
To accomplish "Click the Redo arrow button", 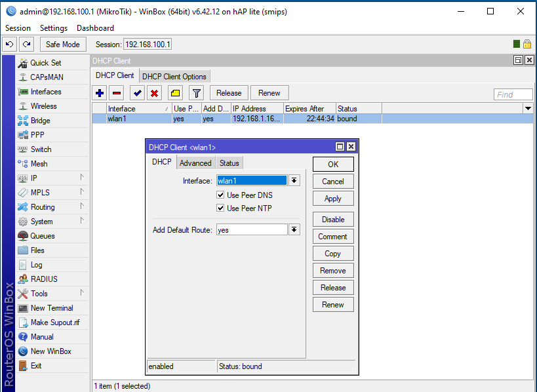I will (x=27, y=44).
